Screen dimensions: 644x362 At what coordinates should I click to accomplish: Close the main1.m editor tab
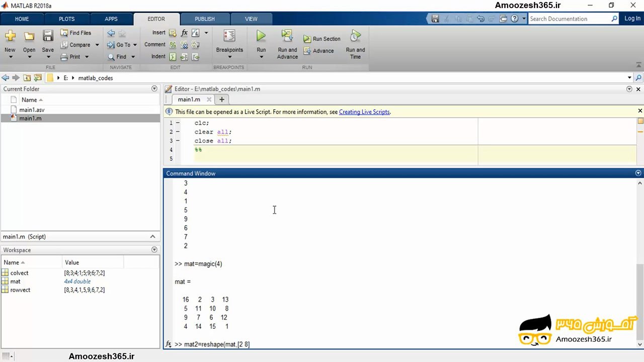[x=209, y=100]
